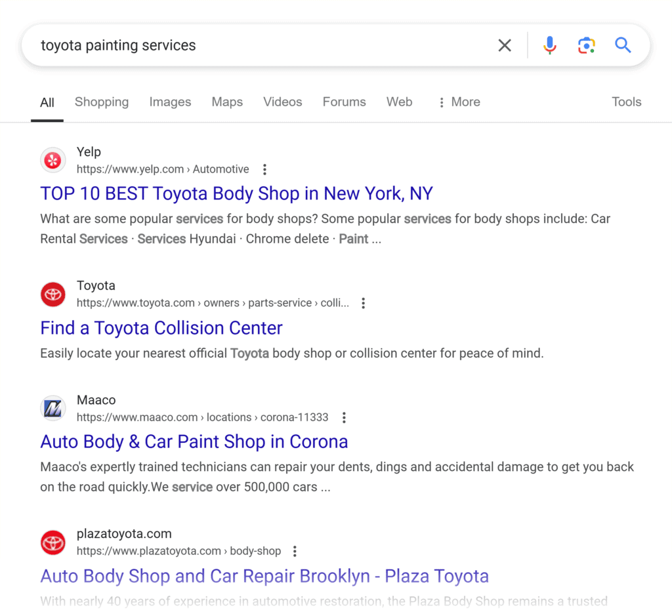Click the Toyota favicon next to toyota.com

[53, 295]
